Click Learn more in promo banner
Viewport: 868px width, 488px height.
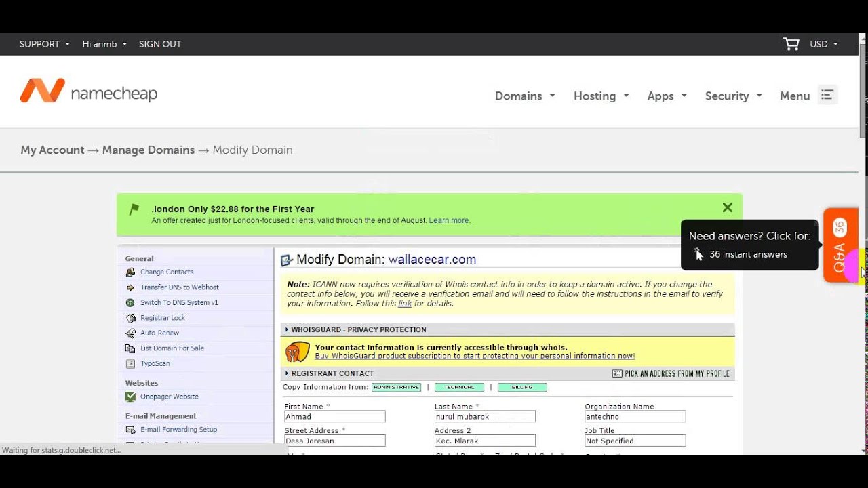point(449,220)
